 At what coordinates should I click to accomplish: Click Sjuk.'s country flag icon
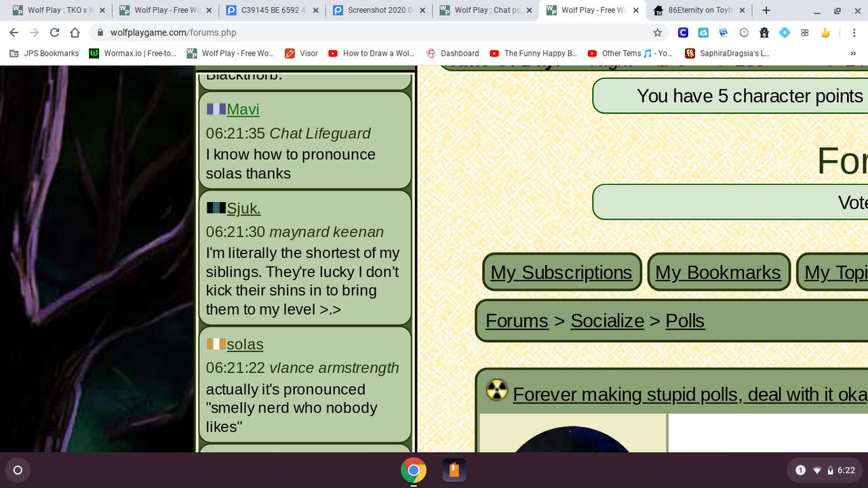[216, 207]
